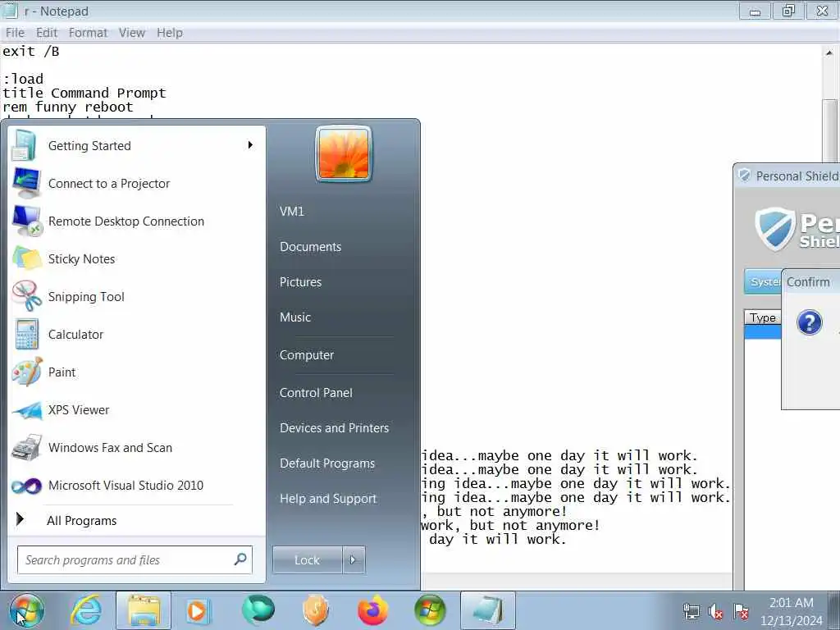Screen dimensions: 840x630
Task: Open the XPS Viewer icon
Action: point(26,410)
